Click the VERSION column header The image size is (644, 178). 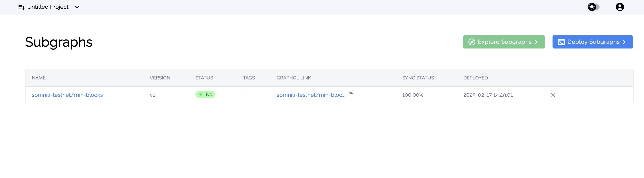coord(160,78)
